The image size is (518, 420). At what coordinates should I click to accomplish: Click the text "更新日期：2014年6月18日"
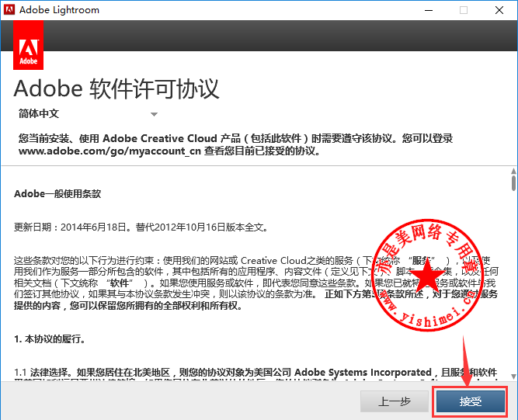tap(70, 227)
